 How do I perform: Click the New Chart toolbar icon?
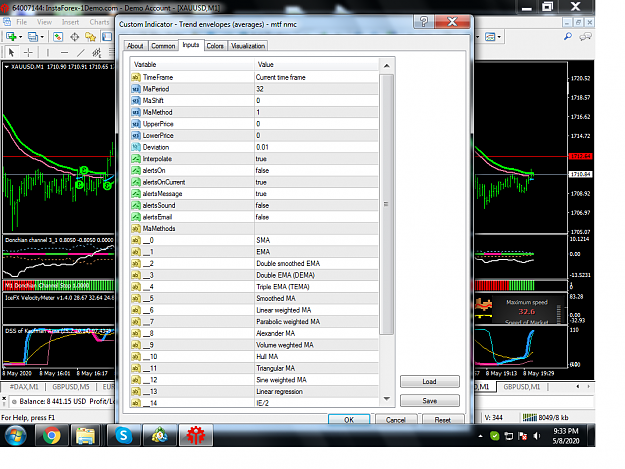pos(11,37)
